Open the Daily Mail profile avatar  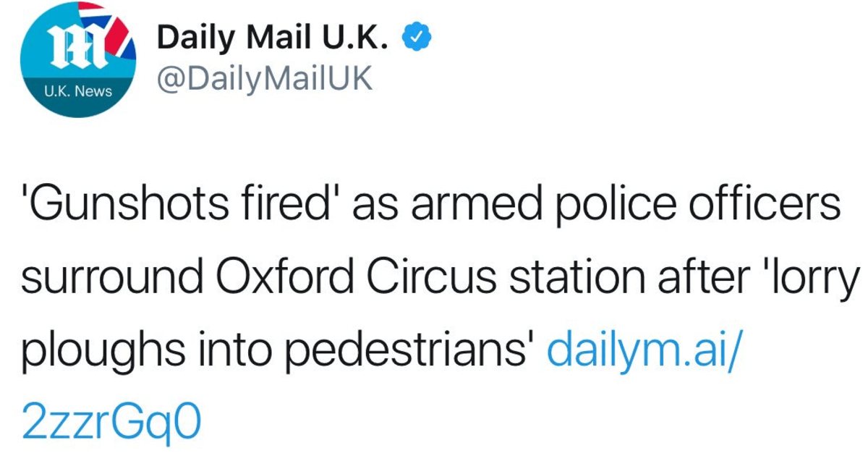click(x=78, y=60)
